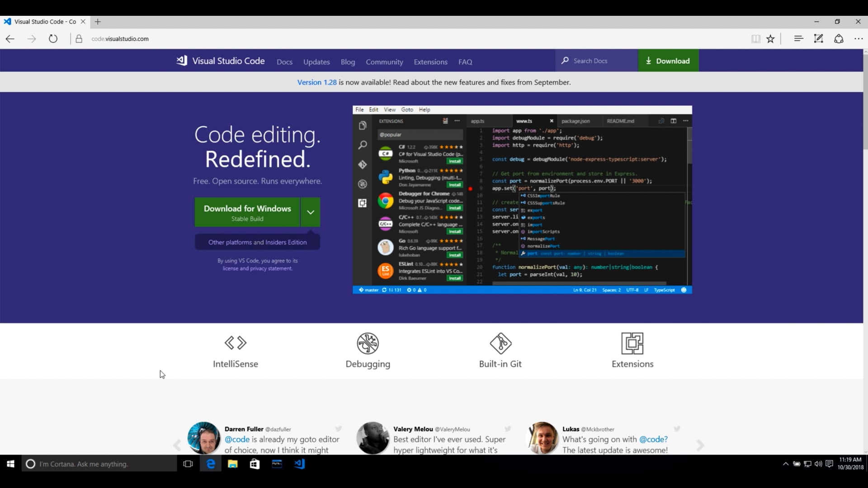The width and height of the screenshot is (868, 488).
Task: Open Edge settings and more menu
Action: click(x=859, y=39)
